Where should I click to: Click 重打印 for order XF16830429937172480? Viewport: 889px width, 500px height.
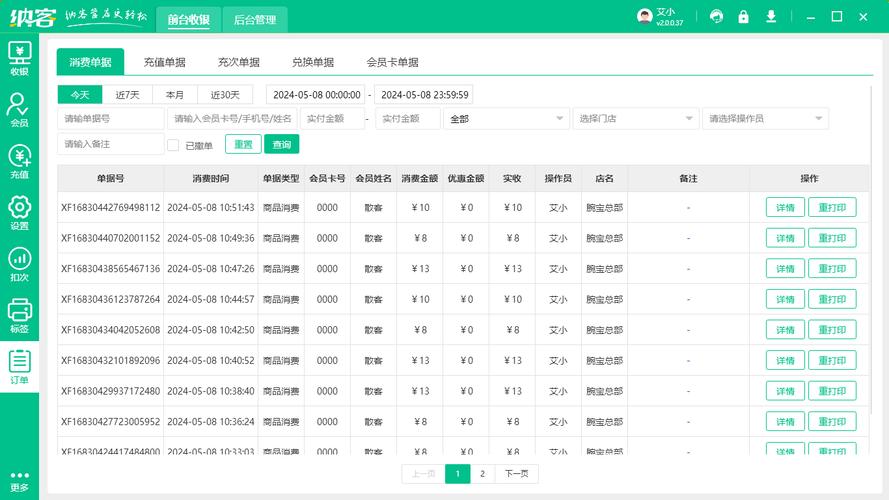point(832,391)
